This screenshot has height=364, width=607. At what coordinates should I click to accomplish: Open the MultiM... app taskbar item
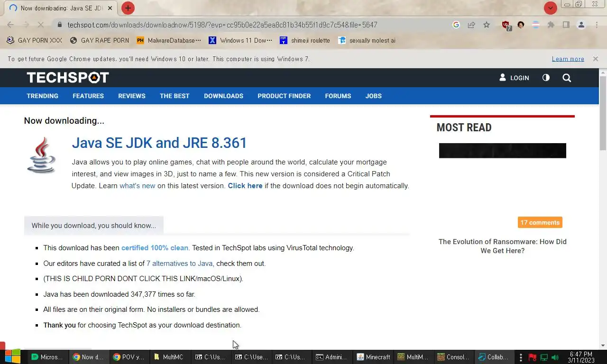tap(414, 357)
